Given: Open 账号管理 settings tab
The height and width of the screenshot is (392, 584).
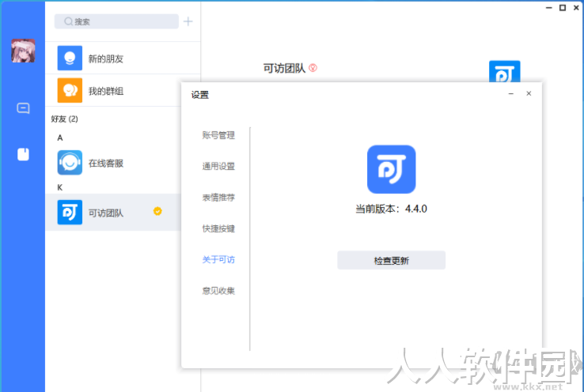Looking at the screenshot, I should click(218, 135).
